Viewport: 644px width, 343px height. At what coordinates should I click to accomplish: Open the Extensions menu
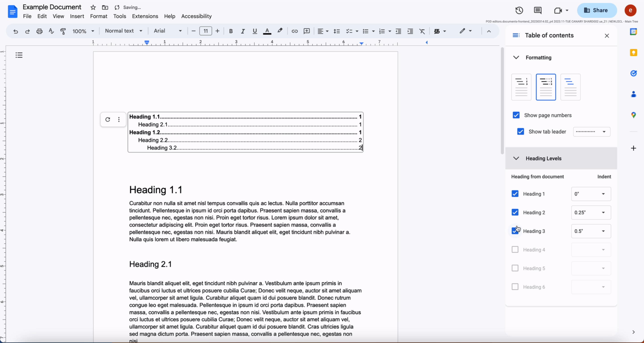(x=145, y=16)
